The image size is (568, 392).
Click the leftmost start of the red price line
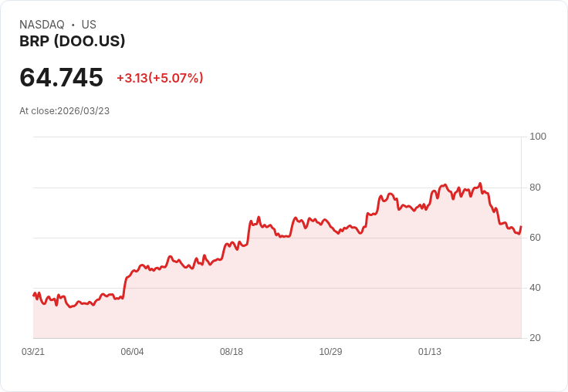click(x=33, y=295)
